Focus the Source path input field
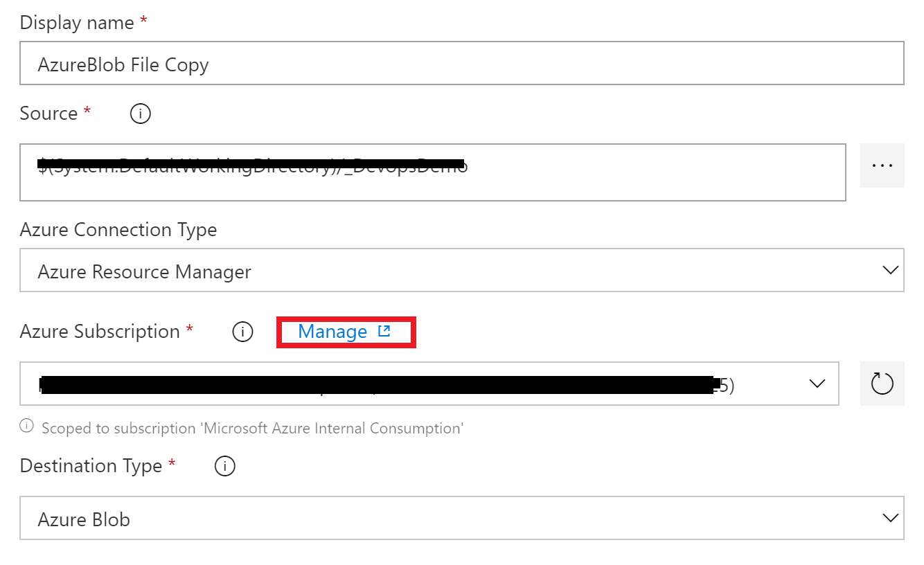 432,172
